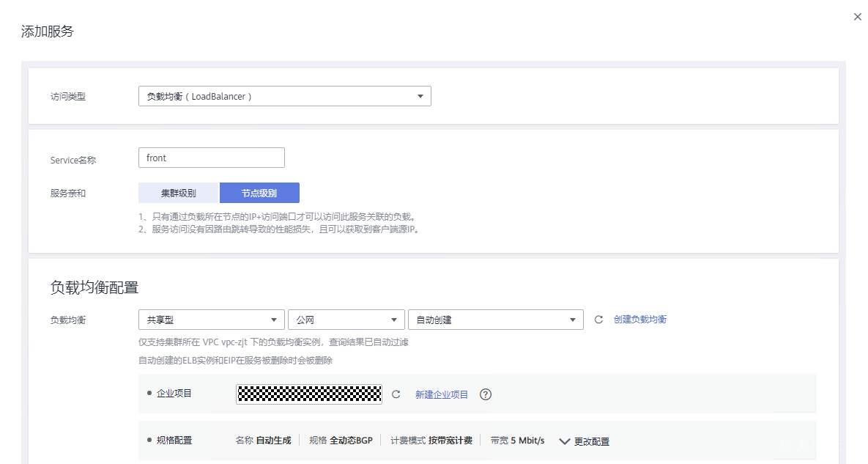Image resolution: width=868 pixels, height=464 pixels.
Task: Click the 企业项目 row label
Action: pos(174,393)
